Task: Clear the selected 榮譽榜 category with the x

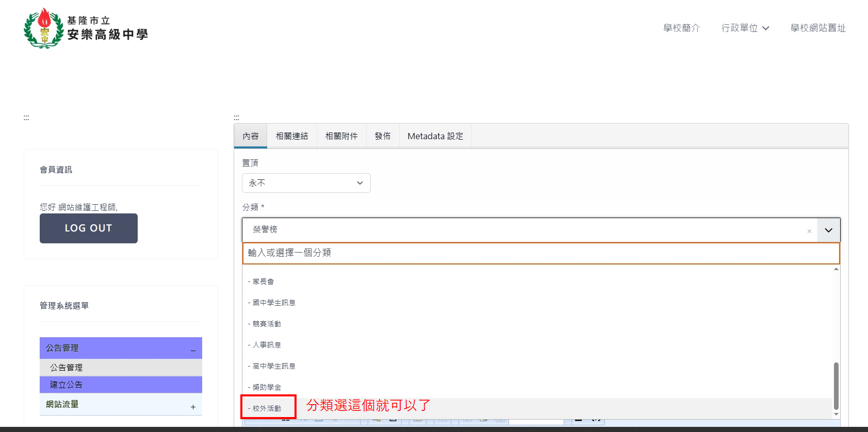Action: tap(809, 231)
